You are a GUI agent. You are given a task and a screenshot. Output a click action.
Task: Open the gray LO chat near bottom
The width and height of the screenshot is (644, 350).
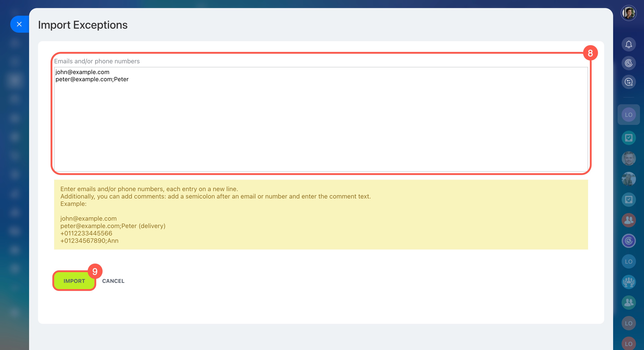coord(629,323)
